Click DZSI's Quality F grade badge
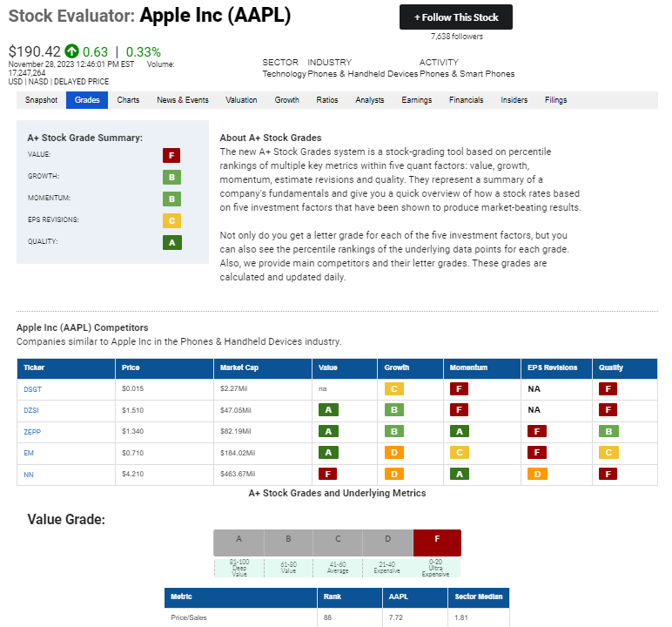The width and height of the screenshot is (672, 627). point(608,410)
